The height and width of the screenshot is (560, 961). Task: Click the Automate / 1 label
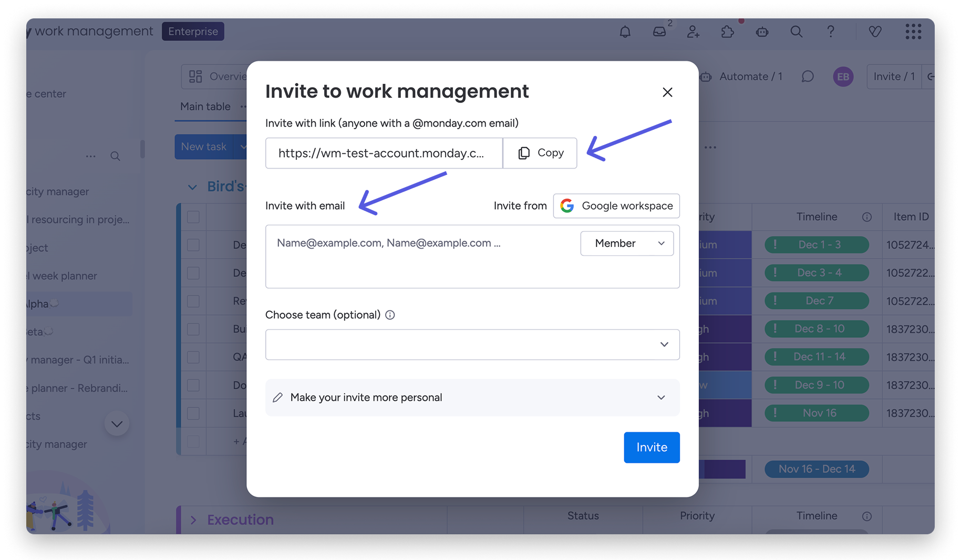click(750, 77)
